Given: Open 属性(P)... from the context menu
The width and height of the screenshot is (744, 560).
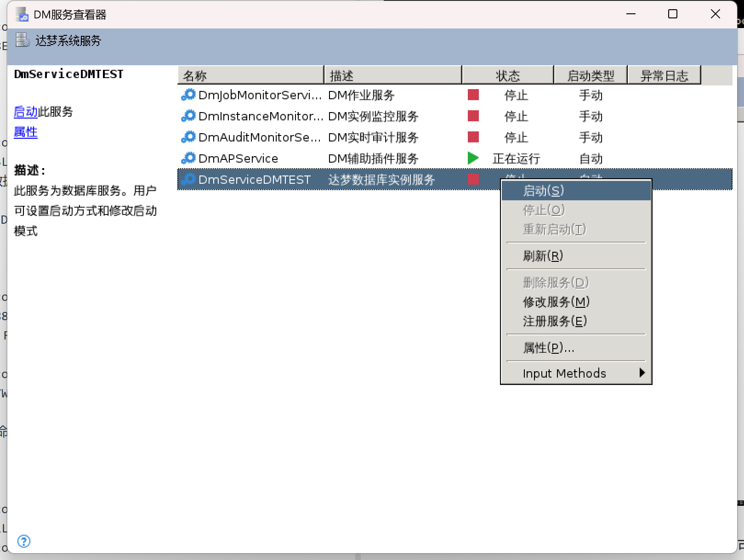Looking at the screenshot, I should coord(576,348).
